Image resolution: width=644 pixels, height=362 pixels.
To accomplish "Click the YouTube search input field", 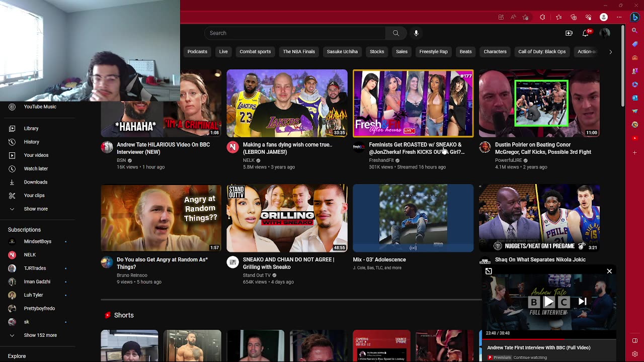I will click(295, 33).
